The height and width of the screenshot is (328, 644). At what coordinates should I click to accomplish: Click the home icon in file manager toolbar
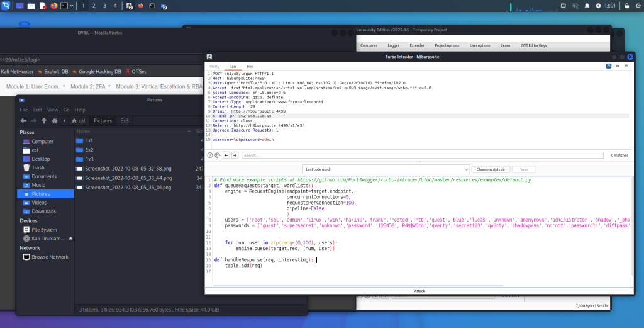[54, 120]
